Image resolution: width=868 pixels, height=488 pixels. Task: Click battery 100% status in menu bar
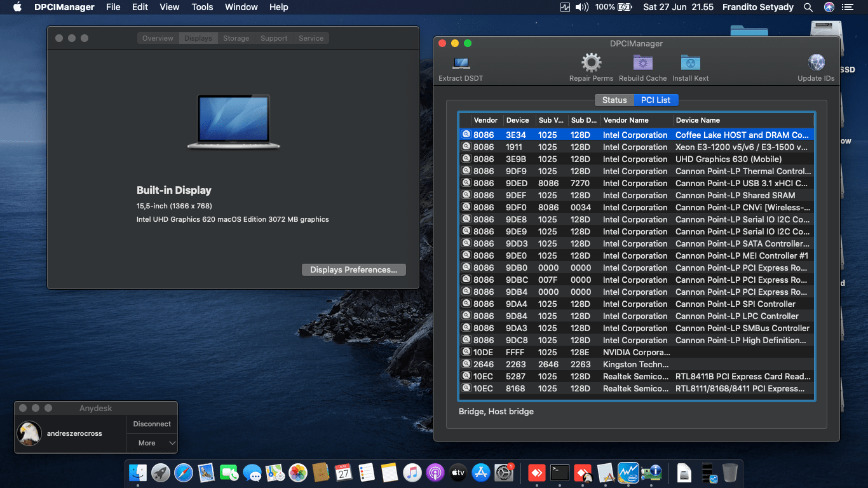[614, 7]
